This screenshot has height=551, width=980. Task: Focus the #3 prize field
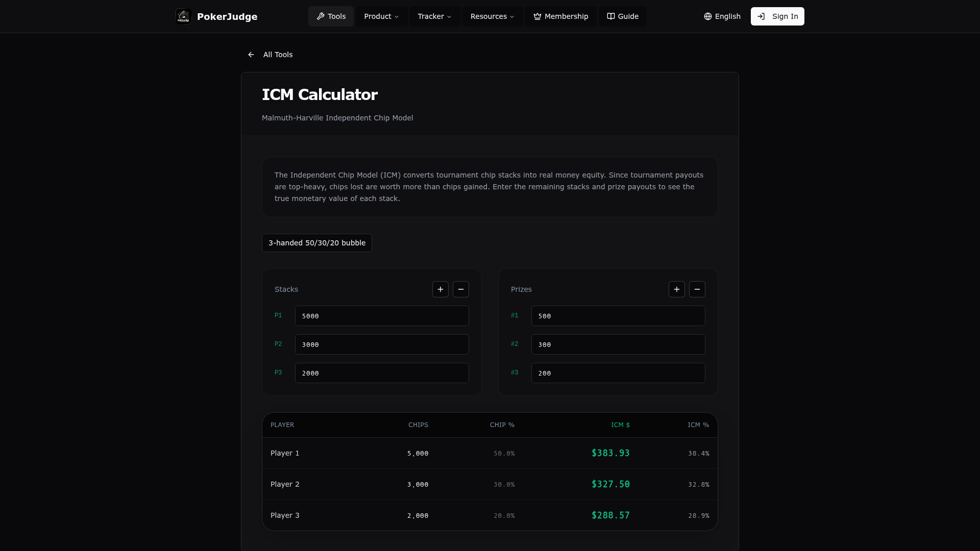click(618, 373)
